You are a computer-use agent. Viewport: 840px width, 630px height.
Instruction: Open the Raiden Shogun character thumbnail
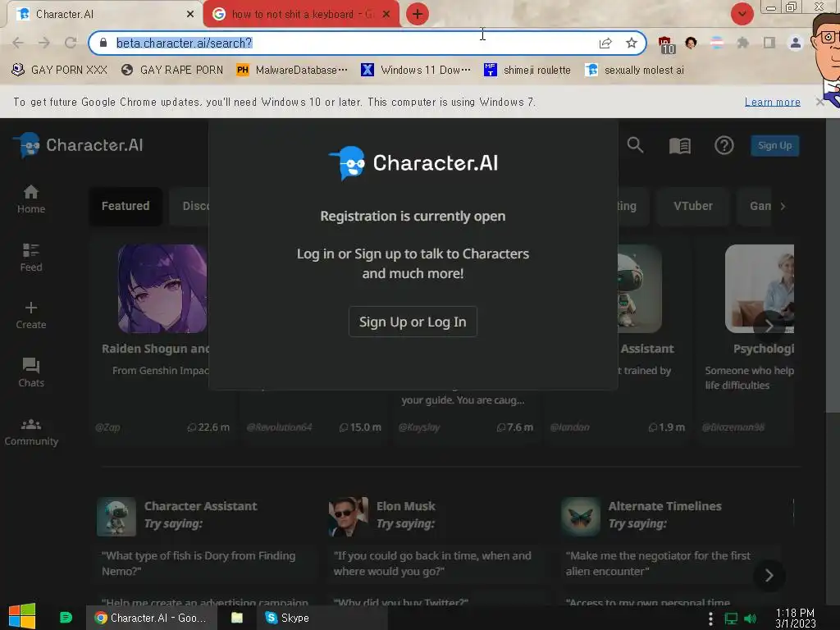coord(162,289)
